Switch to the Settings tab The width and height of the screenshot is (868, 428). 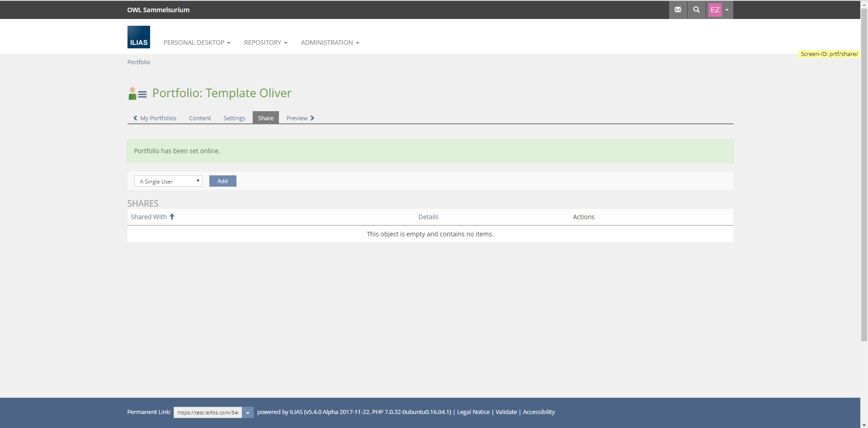point(234,118)
